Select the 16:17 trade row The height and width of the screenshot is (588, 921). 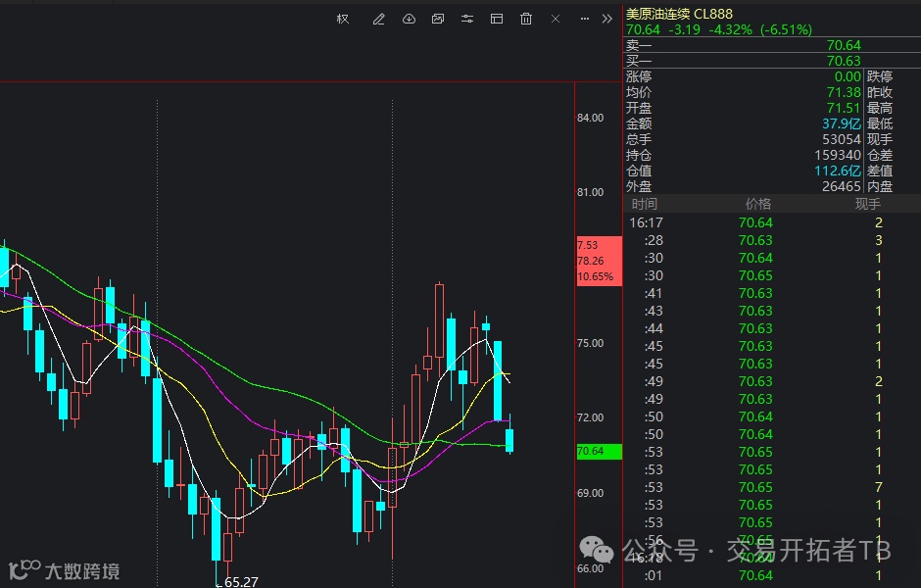tap(772, 222)
